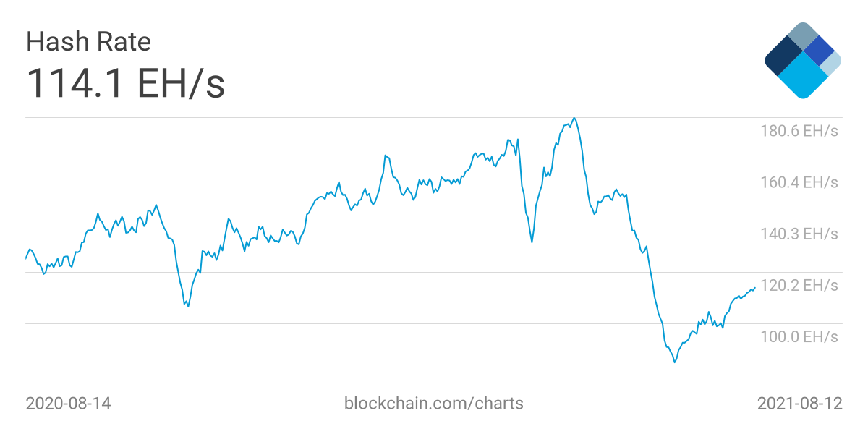Viewport: 868px width, 434px height.
Task: Click the starting point of the hash rate line
Action: (26, 258)
